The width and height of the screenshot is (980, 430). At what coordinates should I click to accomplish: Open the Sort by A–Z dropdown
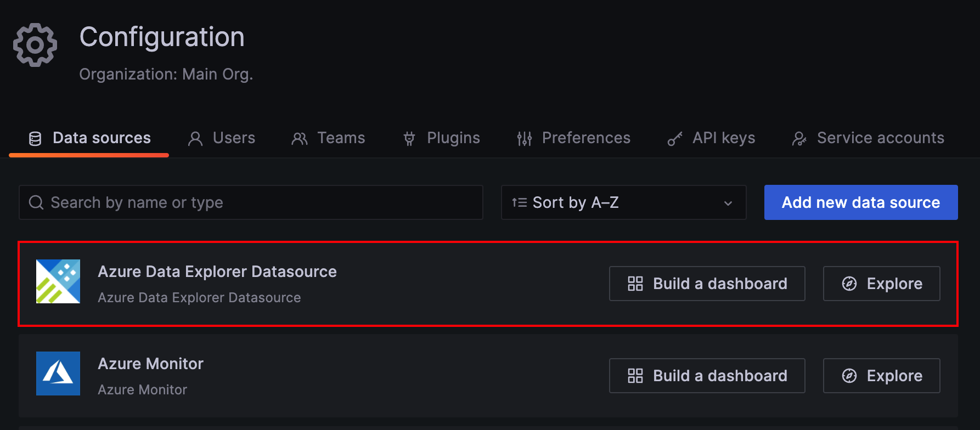(623, 203)
